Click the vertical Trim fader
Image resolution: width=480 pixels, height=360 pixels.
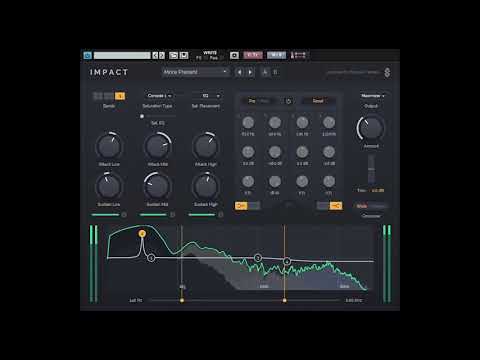pos(371,169)
